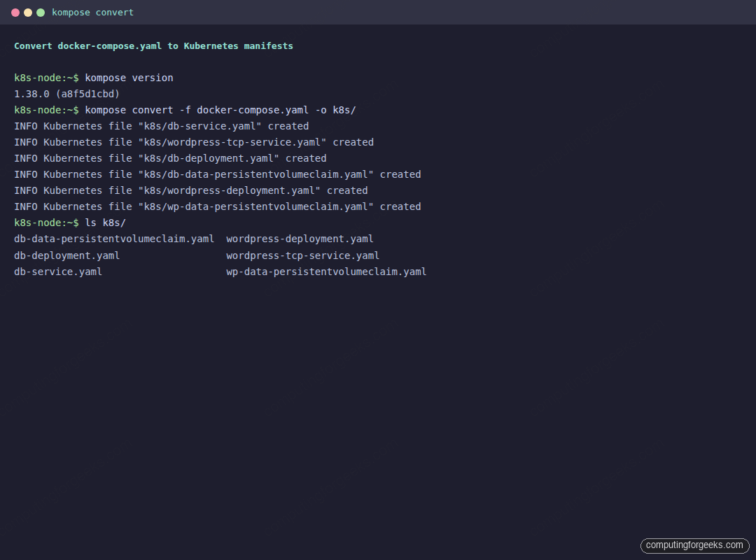Click the 'kompose convert' window title
The height and width of the screenshot is (560, 756).
click(x=92, y=13)
